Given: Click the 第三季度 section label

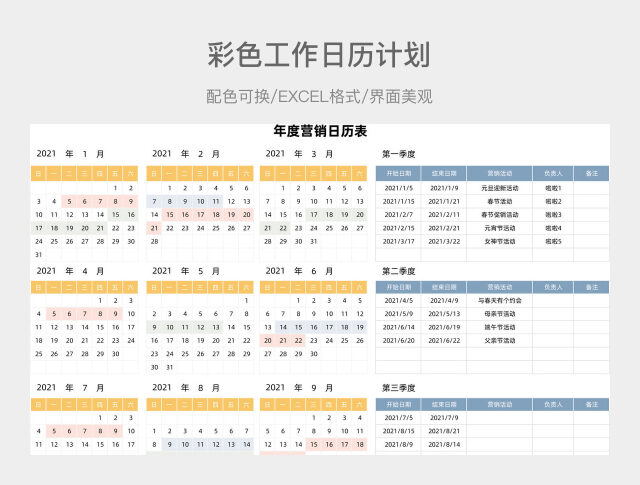Looking at the screenshot, I should 398,388.
